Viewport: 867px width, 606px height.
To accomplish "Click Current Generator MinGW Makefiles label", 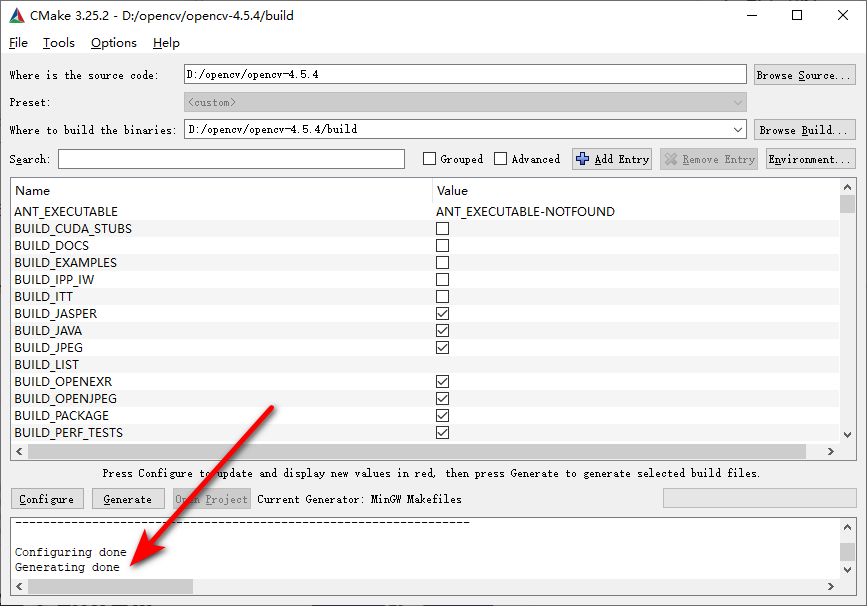I will pyautogui.click(x=359, y=499).
